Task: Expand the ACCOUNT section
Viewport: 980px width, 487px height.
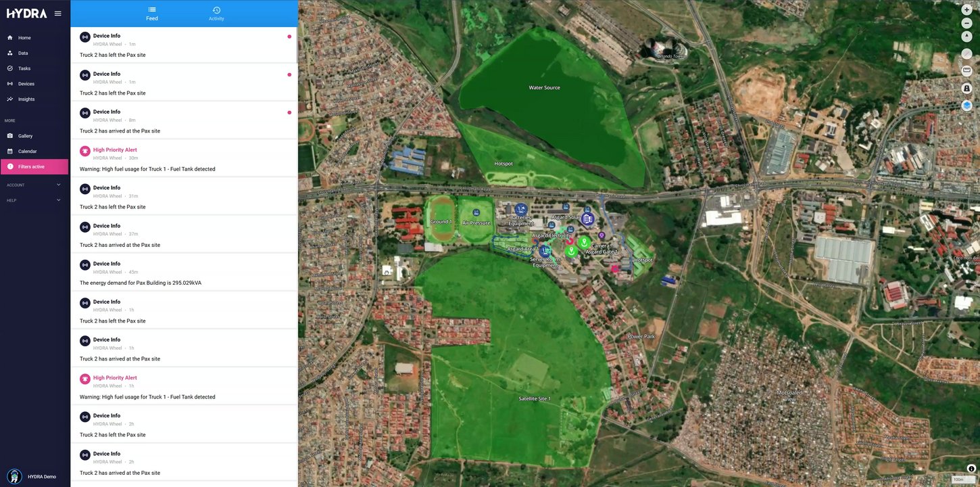Action: point(35,185)
